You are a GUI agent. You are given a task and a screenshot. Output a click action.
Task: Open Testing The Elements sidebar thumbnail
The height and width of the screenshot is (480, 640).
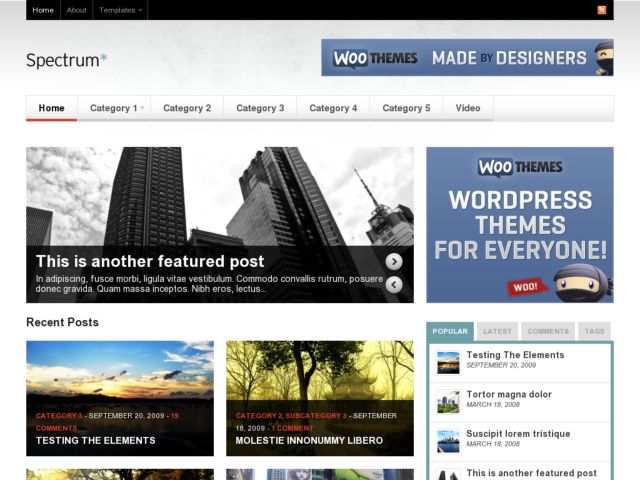[x=448, y=362]
